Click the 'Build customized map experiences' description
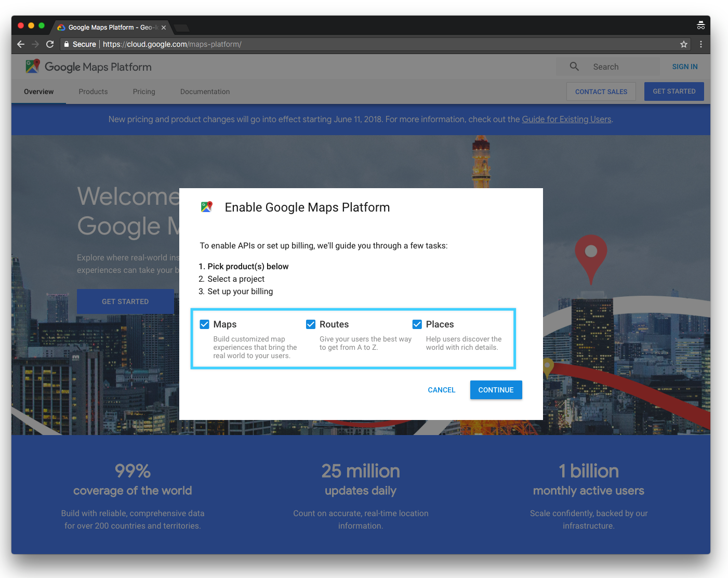Viewport: 728px width, 578px height. [255, 347]
